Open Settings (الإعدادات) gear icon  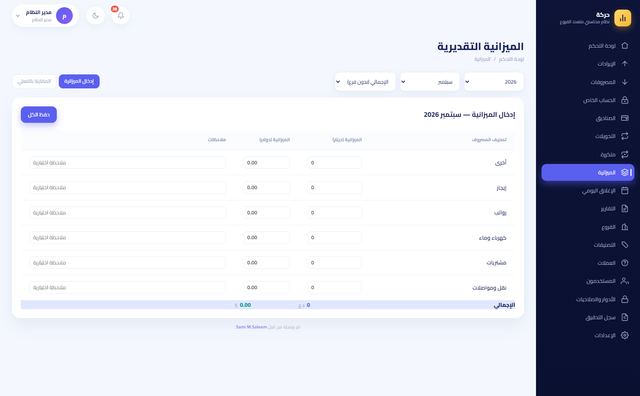[x=624, y=335]
